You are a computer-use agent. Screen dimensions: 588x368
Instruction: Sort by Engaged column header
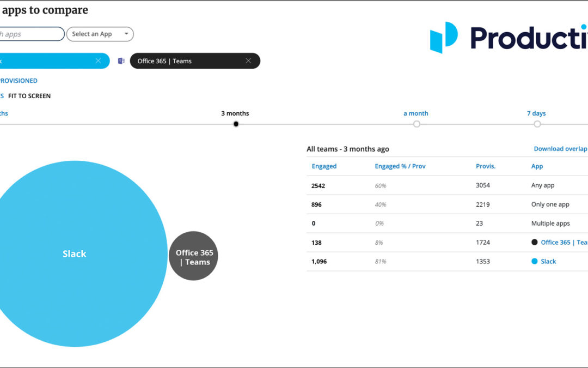click(324, 166)
